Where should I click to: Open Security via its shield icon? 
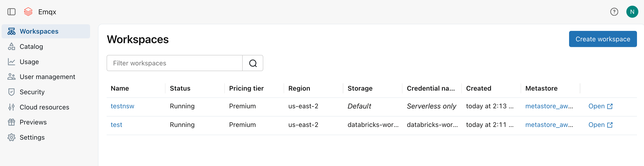12,92
